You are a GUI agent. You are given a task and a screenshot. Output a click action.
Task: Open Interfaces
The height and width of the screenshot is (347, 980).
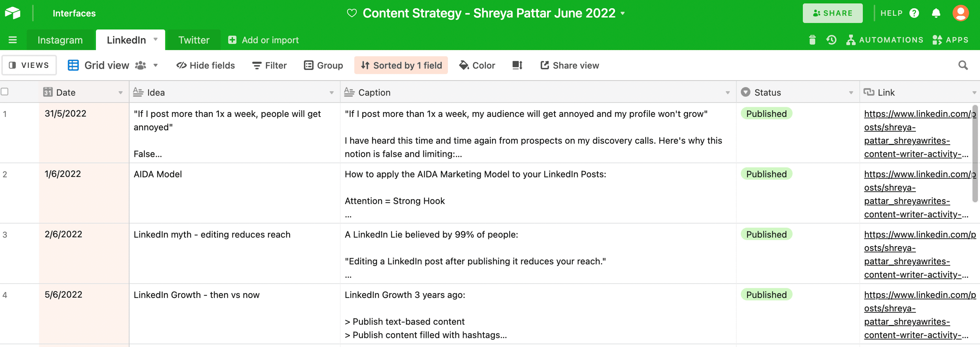click(x=74, y=13)
